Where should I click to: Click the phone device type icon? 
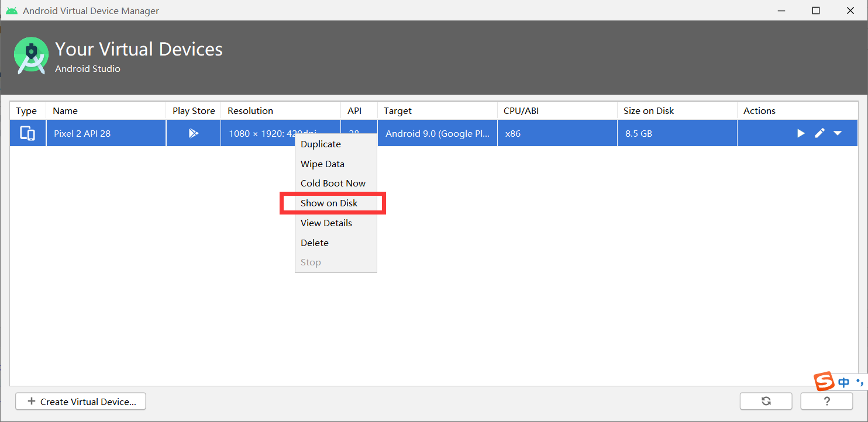pos(27,133)
